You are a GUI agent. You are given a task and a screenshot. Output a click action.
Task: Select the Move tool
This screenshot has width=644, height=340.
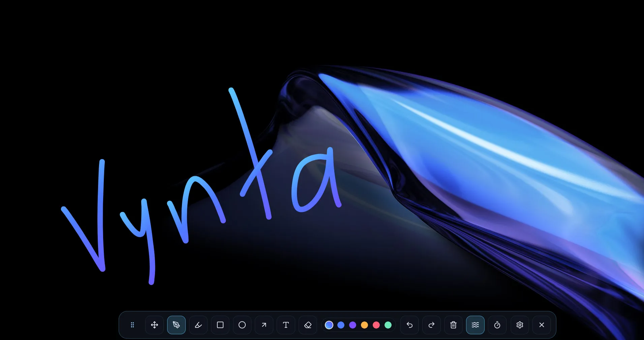(x=154, y=325)
